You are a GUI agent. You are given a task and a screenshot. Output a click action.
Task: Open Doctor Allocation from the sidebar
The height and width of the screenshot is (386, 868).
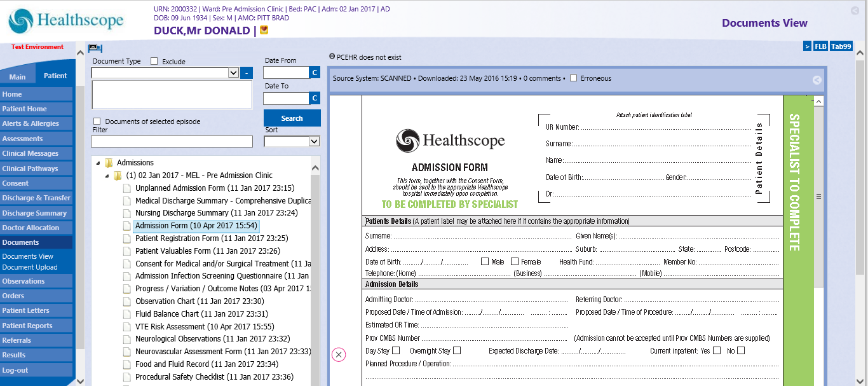36,228
